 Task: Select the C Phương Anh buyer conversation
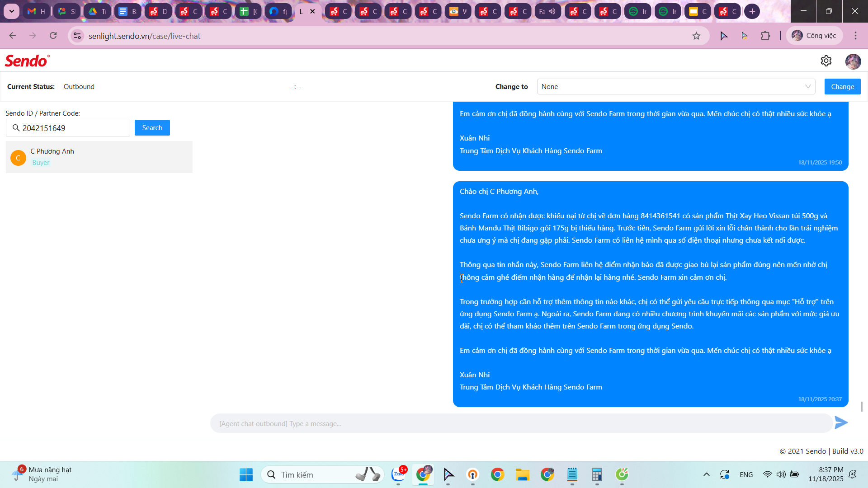coord(99,157)
